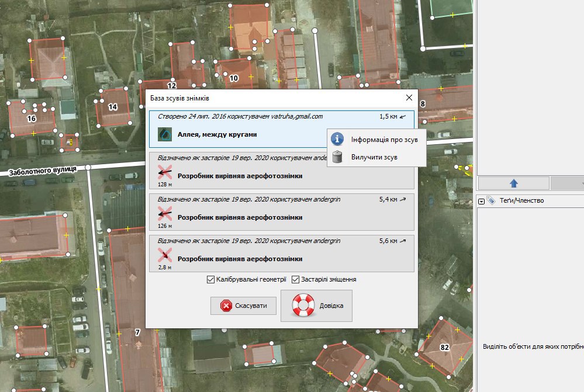Viewport: 584px width, 392px height.
Task: Click the Теґи/Членство panel title
Action: pyautogui.click(x=521, y=200)
